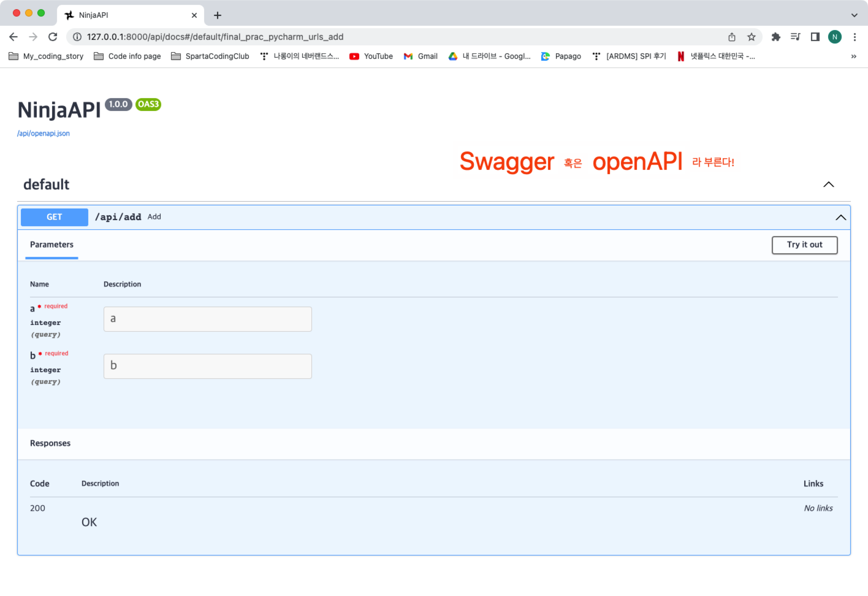Open the /api/openapi.json link

tap(43, 133)
